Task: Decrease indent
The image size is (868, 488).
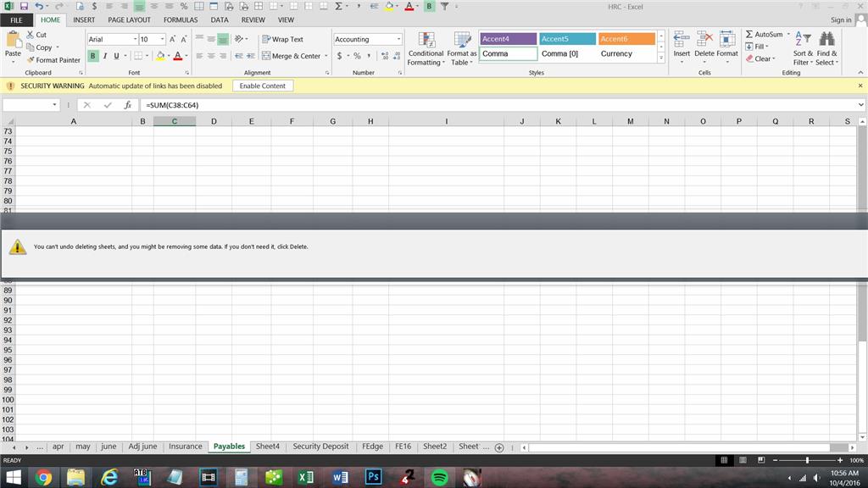Action: tap(238, 56)
